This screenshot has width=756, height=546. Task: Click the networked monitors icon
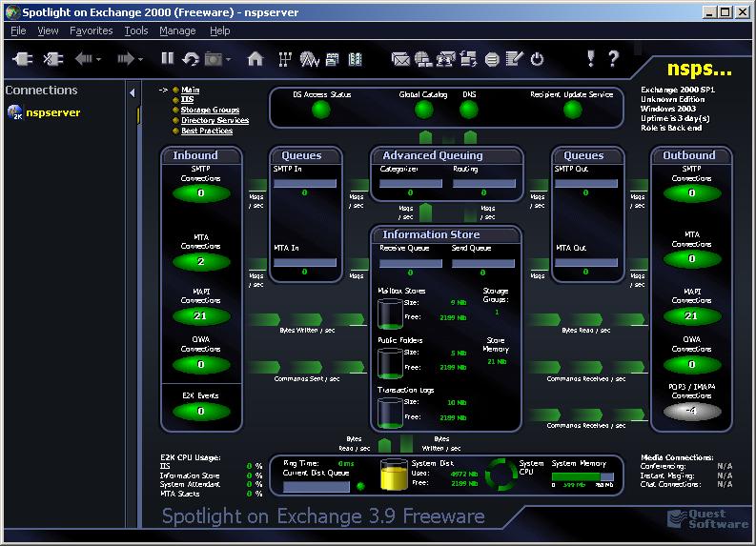446,59
